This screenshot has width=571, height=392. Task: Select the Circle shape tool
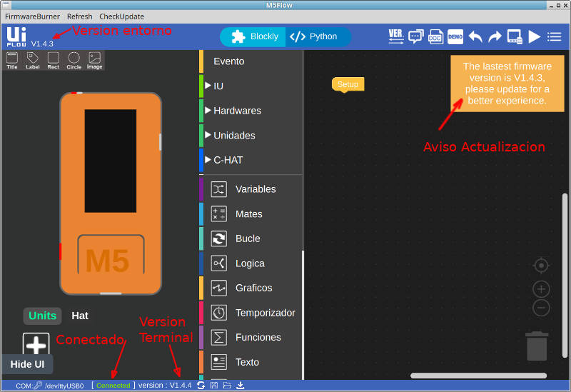click(x=74, y=61)
